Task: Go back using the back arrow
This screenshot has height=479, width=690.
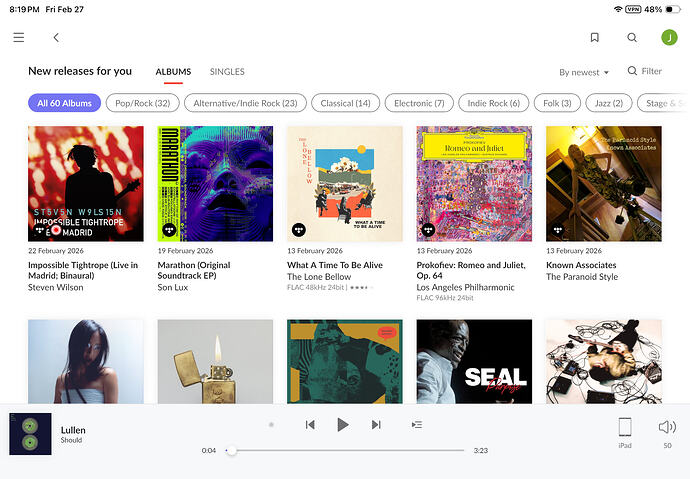Action: pyautogui.click(x=56, y=38)
